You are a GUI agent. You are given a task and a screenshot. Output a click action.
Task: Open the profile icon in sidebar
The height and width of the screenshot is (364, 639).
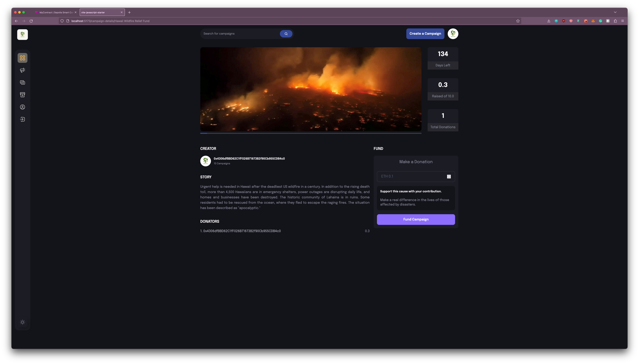23,107
